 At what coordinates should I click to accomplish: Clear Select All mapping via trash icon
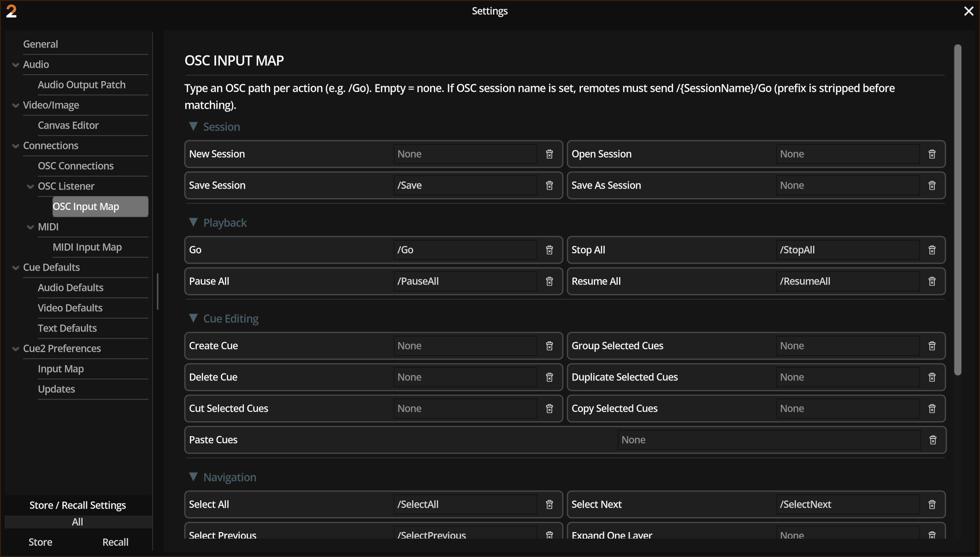click(x=549, y=504)
